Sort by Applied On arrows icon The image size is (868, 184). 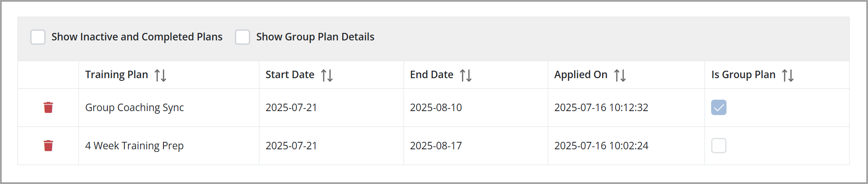tap(620, 75)
